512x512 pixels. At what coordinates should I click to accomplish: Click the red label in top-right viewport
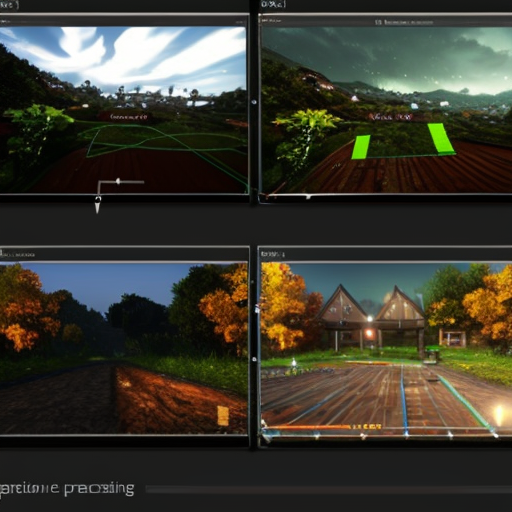[391, 117]
